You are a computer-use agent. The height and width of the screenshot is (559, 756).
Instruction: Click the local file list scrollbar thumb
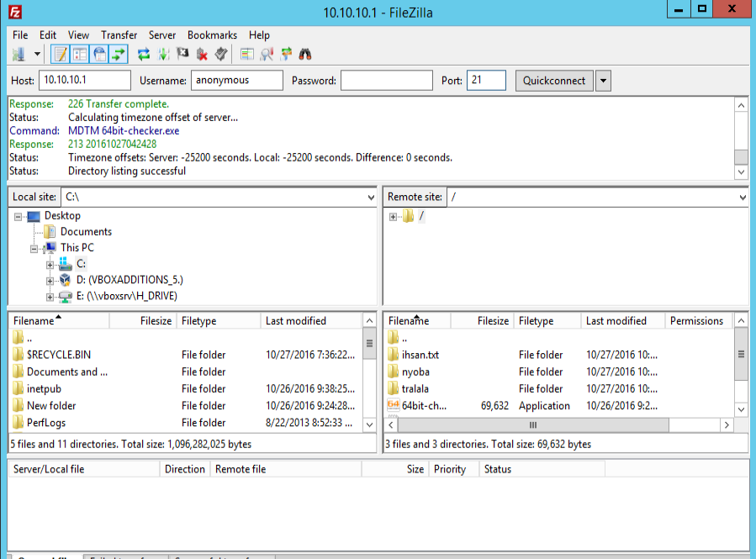coord(369,344)
